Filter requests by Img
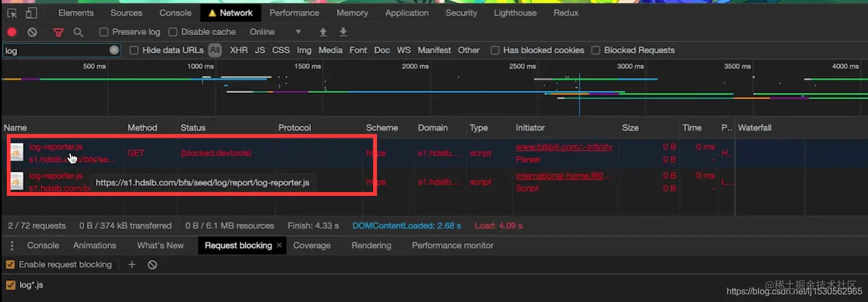Screen dimensions: 868x302 point(304,51)
